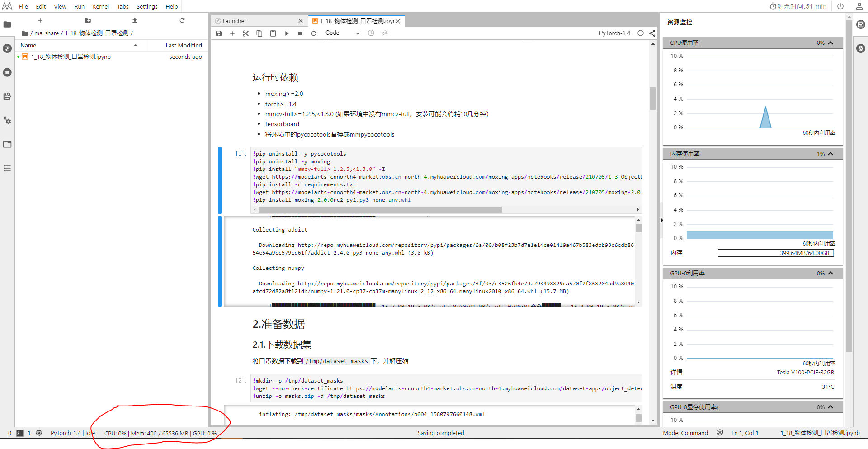Open the Kernel menu
The image size is (868, 449).
101,7
